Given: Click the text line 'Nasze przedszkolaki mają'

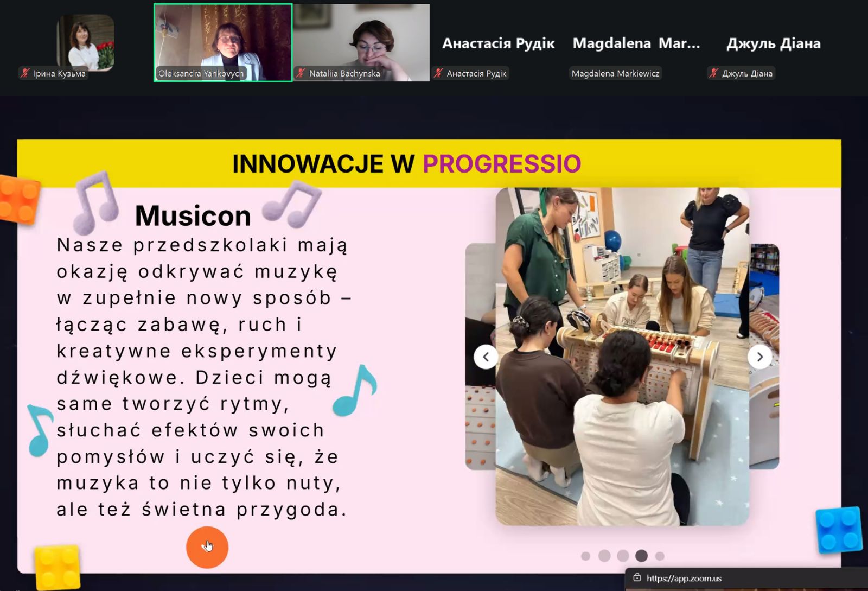Looking at the screenshot, I should (x=202, y=245).
